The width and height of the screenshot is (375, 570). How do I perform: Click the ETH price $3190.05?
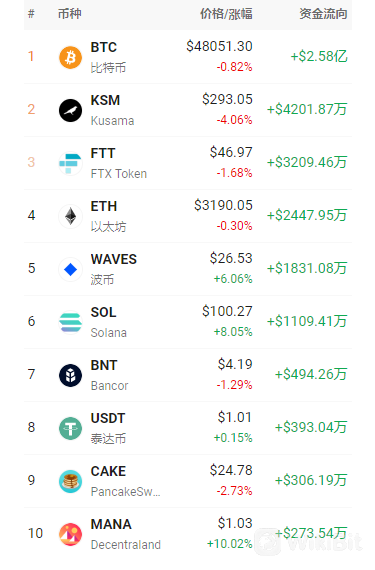[223, 205]
